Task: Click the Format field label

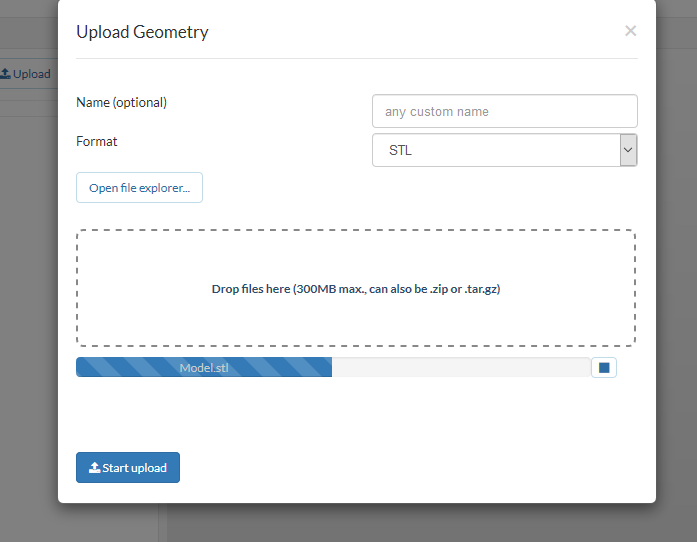Action: coord(97,141)
